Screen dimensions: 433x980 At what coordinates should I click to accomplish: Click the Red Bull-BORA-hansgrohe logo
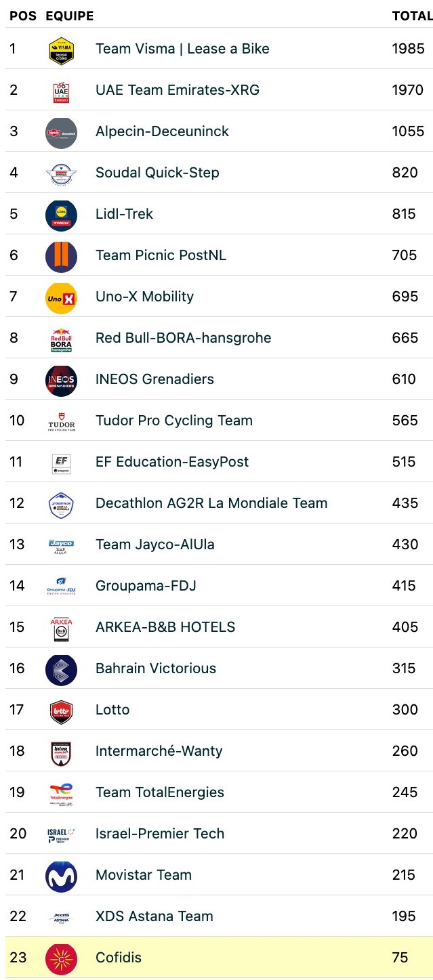point(61,339)
